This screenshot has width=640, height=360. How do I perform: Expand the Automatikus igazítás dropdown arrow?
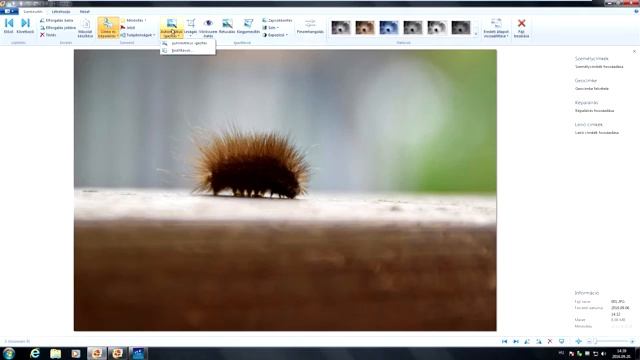(179, 36)
